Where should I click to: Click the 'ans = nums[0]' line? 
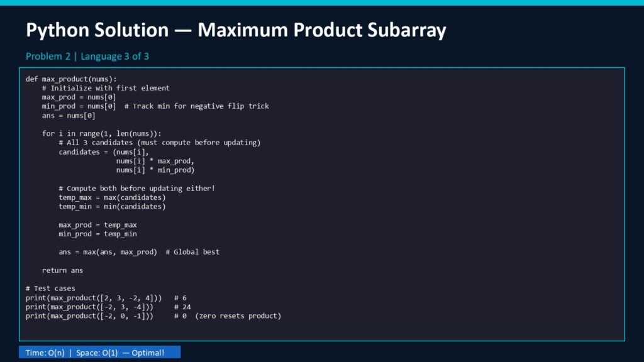(69, 116)
